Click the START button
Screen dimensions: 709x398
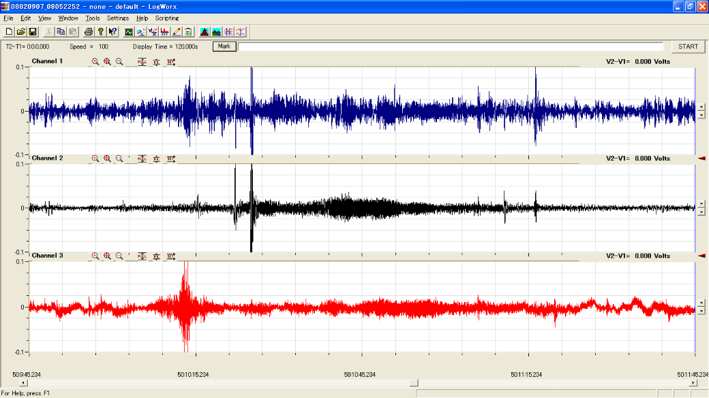click(688, 47)
